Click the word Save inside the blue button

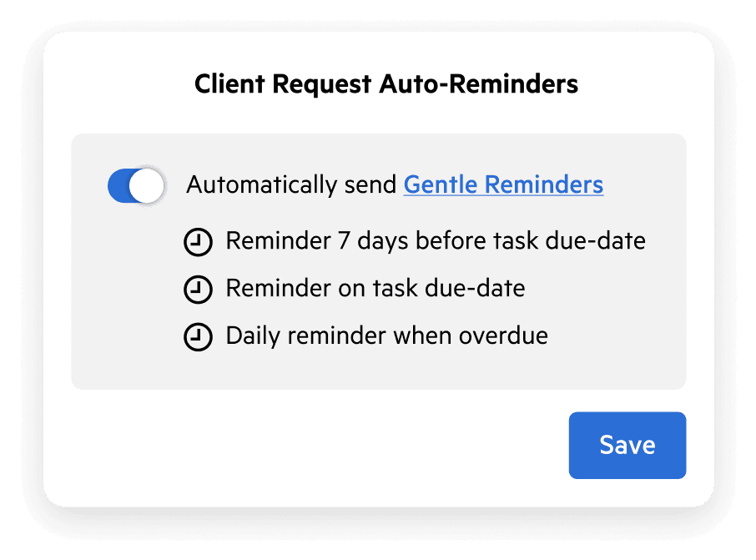pyautogui.click(x=627, y=445)
